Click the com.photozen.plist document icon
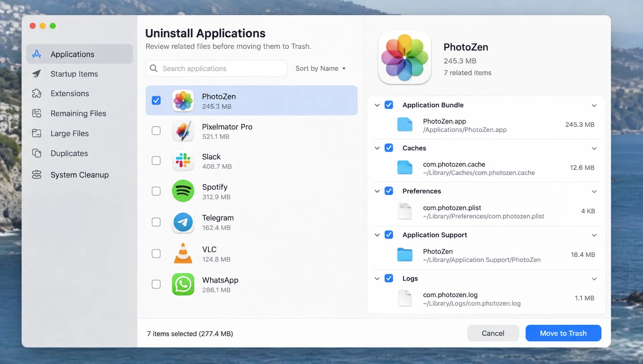 [405, 211]
